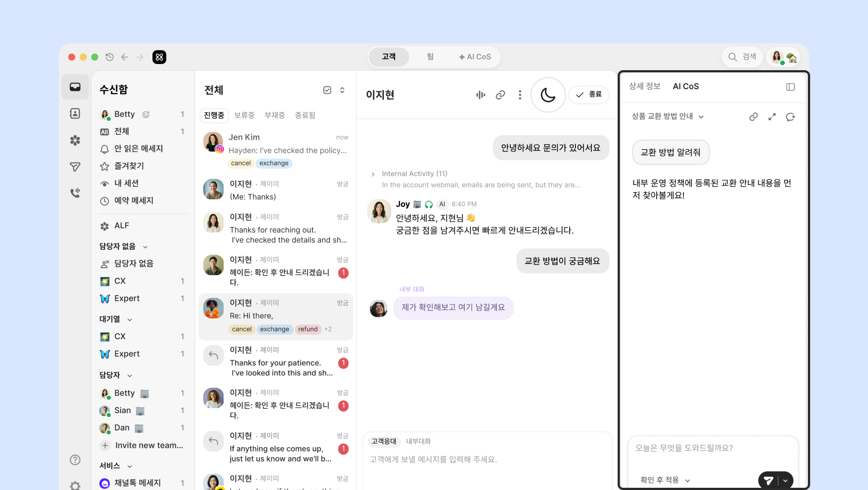
Task: Open the inbox icon in left rail
Action: tap(75, 87)
